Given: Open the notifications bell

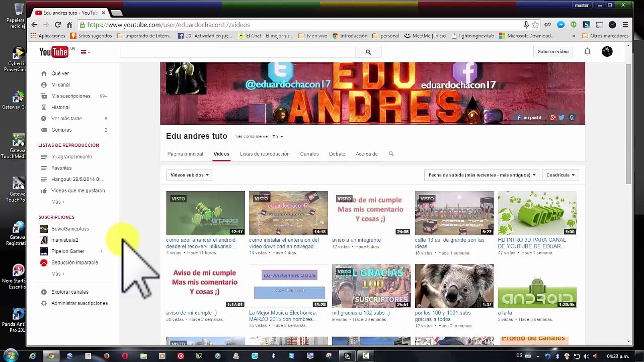Looking at the screenshot, I should pyautogui.click(x=587, y=51).
